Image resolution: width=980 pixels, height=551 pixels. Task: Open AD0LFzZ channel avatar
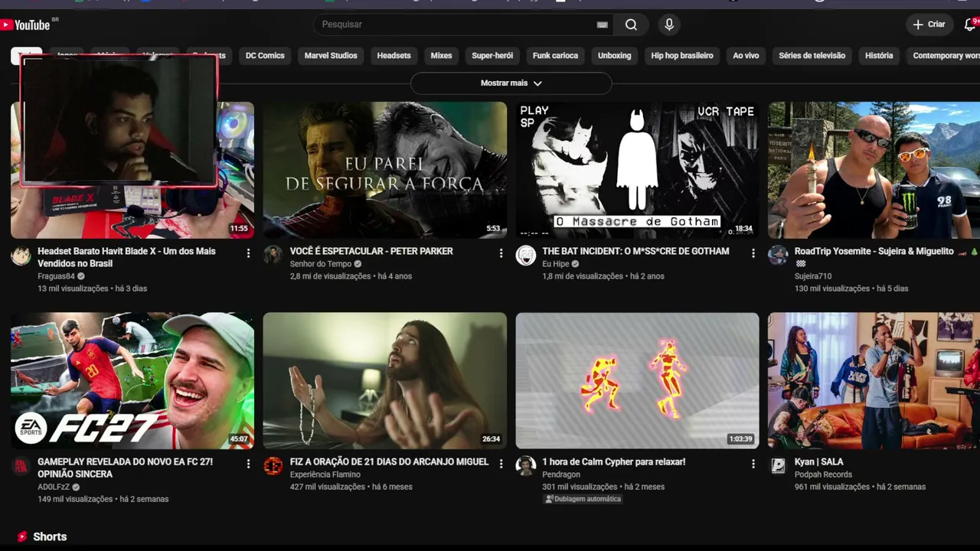click(x=21, y=466)
